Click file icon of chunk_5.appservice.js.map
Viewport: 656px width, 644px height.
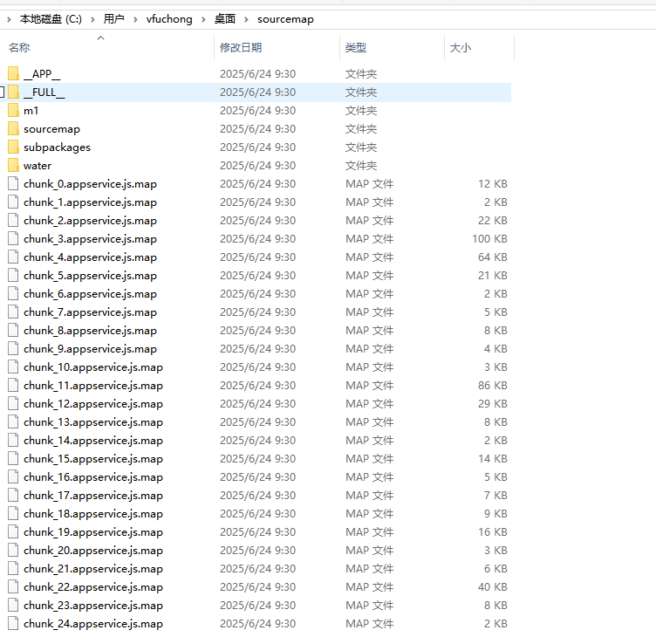point(13,276)
